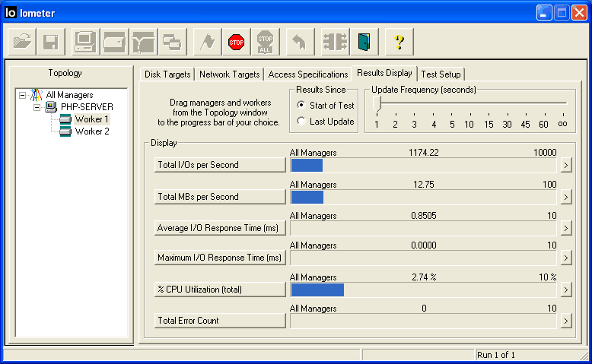
Task: Click the 1174.22 I/Os value
Action: (x=424, y=153)
